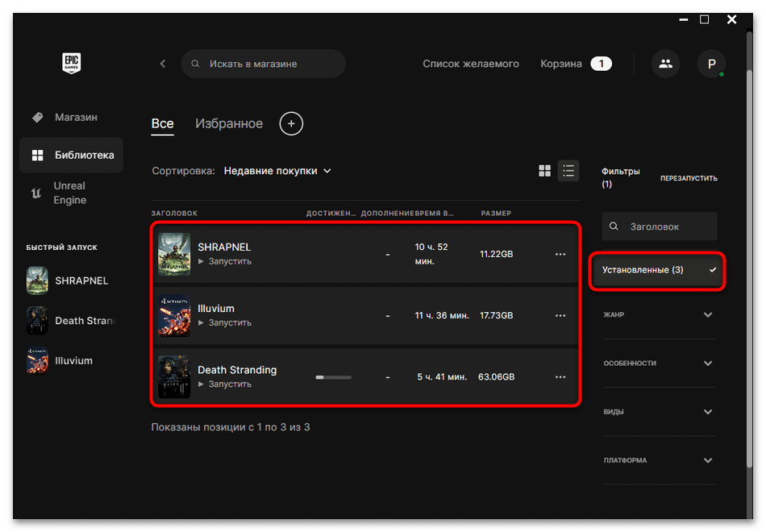This screenshot has width=766, height=532.
Task: Switch to the Все tab
Action: (x=162, y=123)
